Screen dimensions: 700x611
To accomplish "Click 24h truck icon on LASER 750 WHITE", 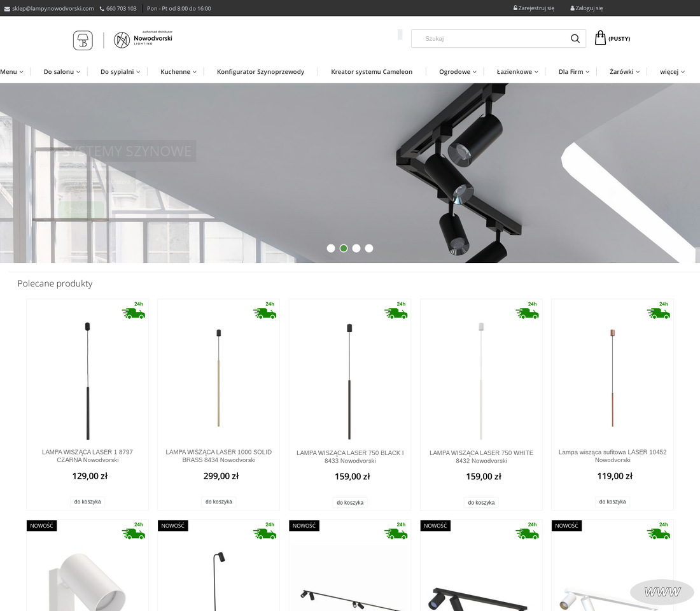I will [x=528, y=311].
